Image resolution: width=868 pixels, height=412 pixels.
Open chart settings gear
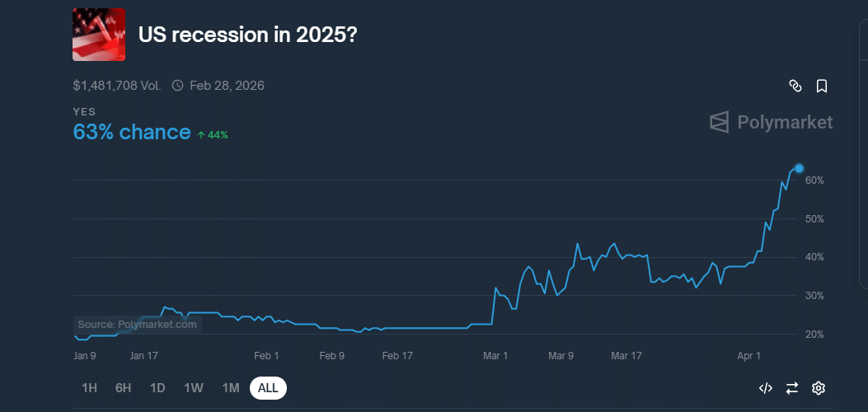coord(819,388)
